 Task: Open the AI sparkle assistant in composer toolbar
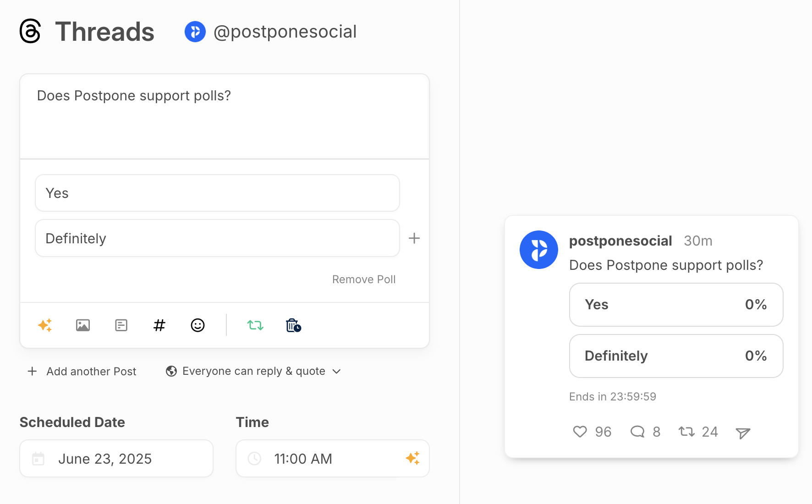[x=45, y=325]
